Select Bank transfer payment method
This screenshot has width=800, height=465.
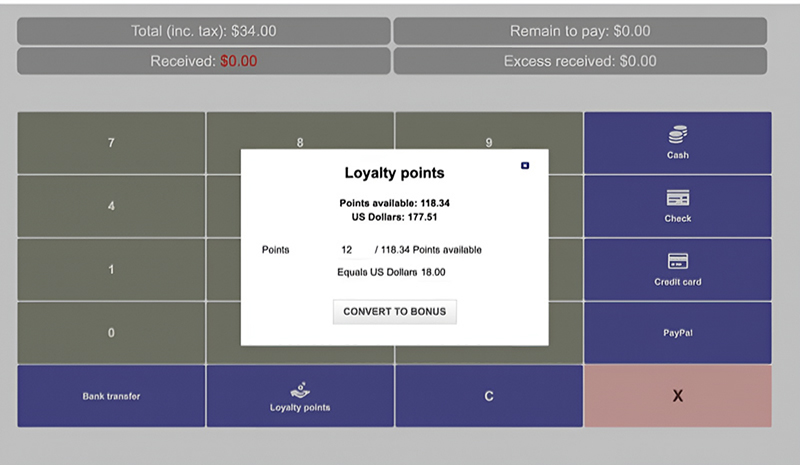(x=111, y=396)
